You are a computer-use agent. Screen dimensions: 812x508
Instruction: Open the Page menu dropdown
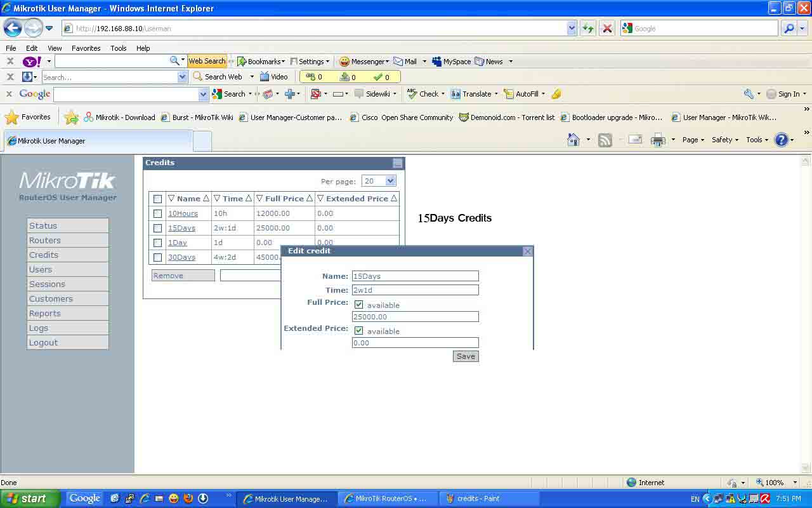coord(693,140)
